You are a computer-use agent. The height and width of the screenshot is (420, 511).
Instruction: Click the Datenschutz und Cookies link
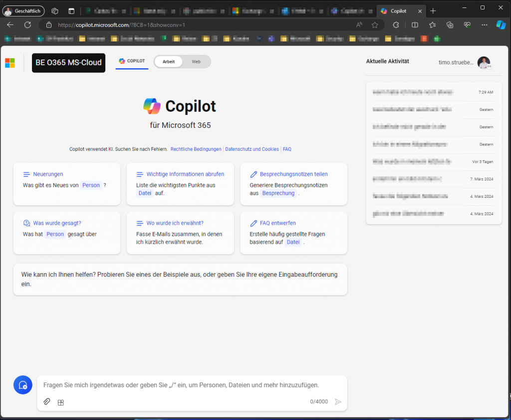[252, 149]
